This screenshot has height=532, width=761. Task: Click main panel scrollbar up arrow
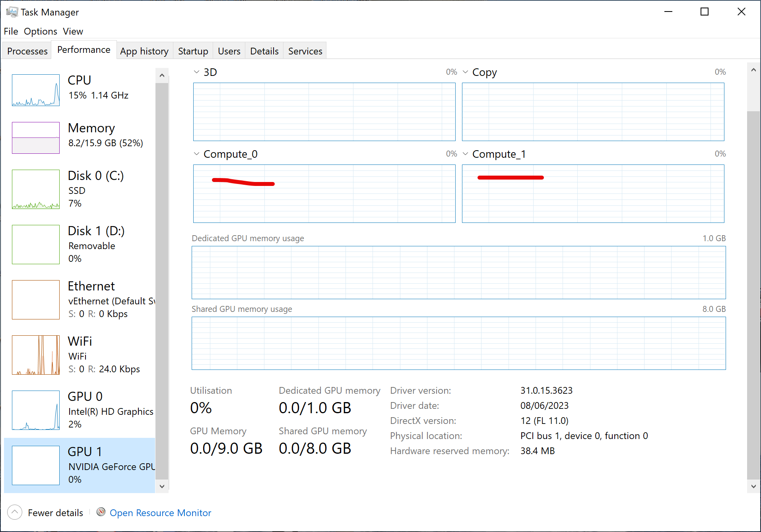[753, 70]
